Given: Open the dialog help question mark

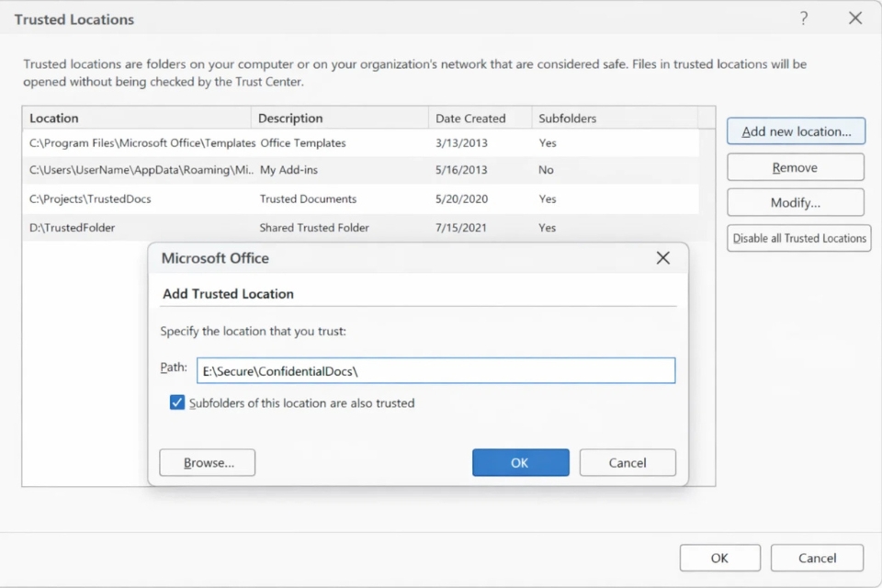Looking at the screenshot, I should (803, 18).
